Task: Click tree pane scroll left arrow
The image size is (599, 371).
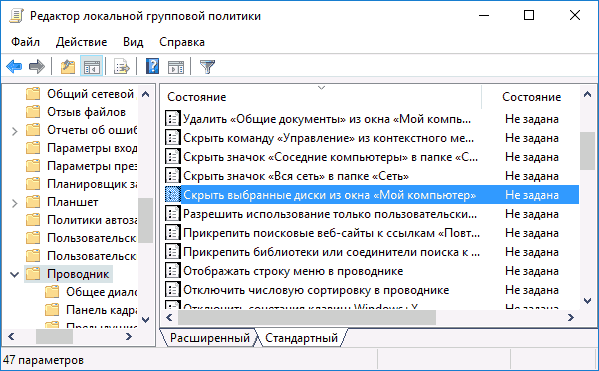Action: [x=11, y=336]
